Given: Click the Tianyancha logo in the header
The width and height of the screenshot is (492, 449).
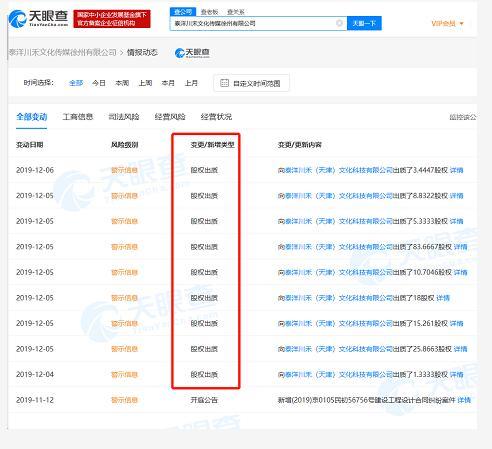Looking at the screenshot, I should coord(38,18).
